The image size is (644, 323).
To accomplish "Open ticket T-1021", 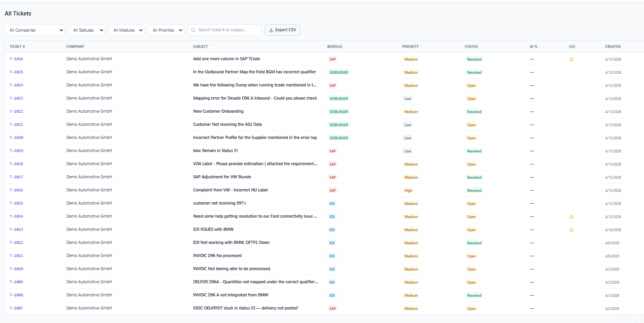I will point(16,125).
